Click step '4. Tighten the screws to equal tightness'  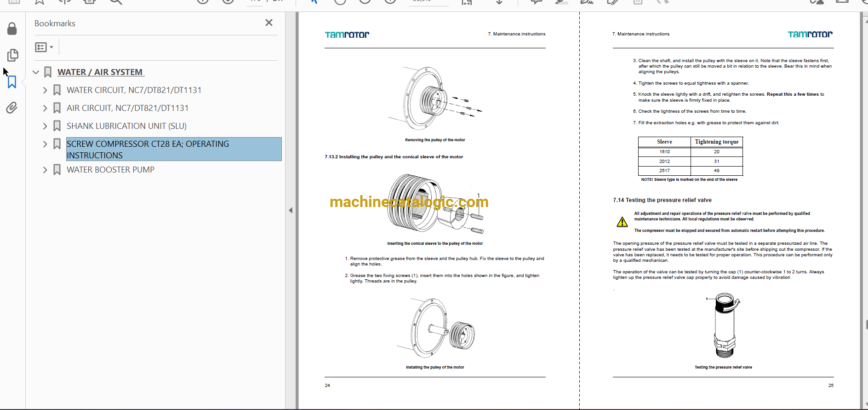[691, 83]
